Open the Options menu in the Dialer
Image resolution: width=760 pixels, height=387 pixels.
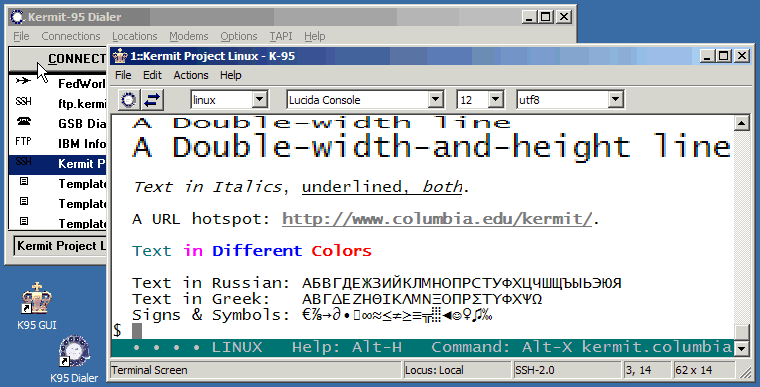[x=239, y=36]
